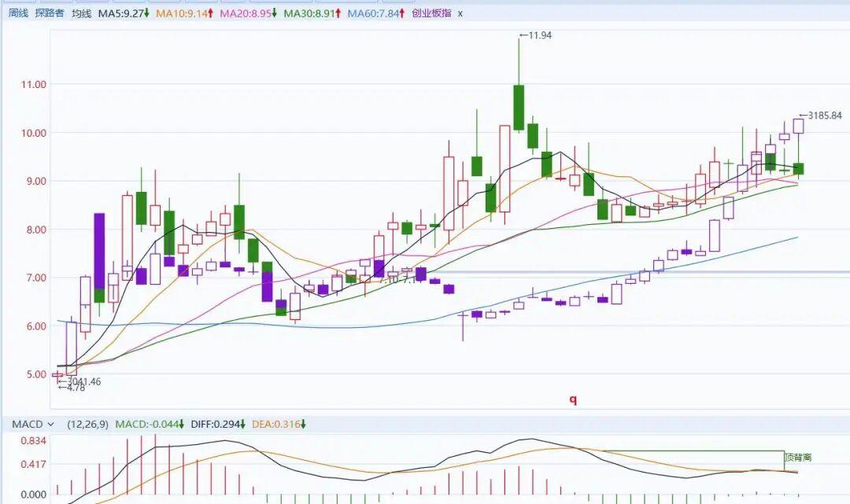Click the (12,26,9) MACD parameters
This screenshot has height=504, width=850.
pyautogui.click(x=87, y=425)
